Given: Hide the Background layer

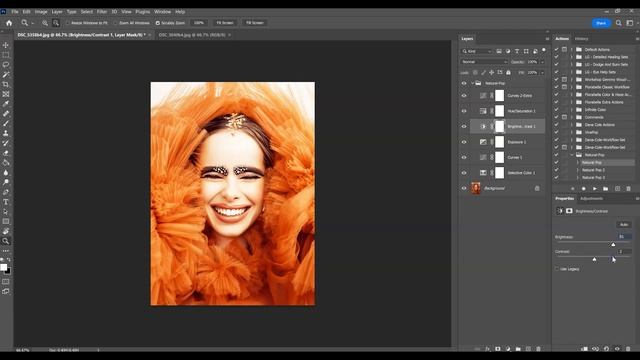Looking at the screenshot, I should pos(464,188).
